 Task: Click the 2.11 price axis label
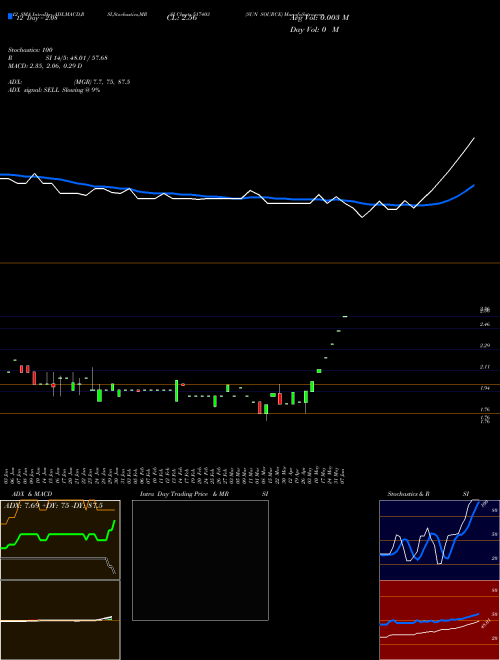click(x=485, y=367)
